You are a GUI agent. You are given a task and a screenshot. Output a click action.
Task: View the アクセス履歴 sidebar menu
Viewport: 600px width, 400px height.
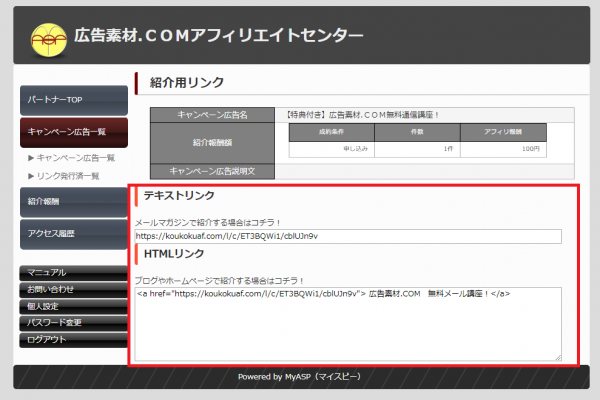click(x=73, y=234)
